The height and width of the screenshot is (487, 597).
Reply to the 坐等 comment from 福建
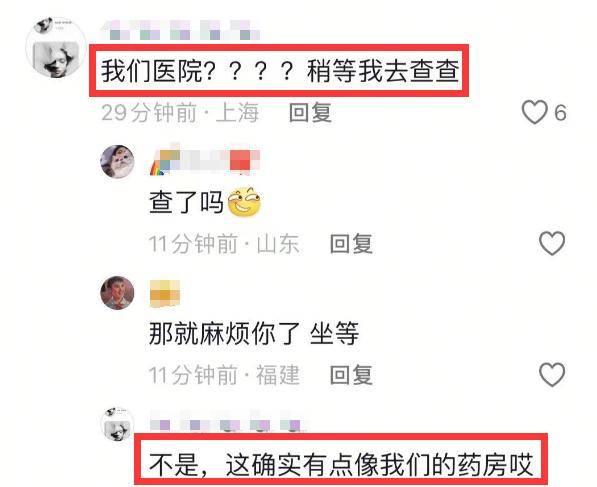[x=351, y=375]
